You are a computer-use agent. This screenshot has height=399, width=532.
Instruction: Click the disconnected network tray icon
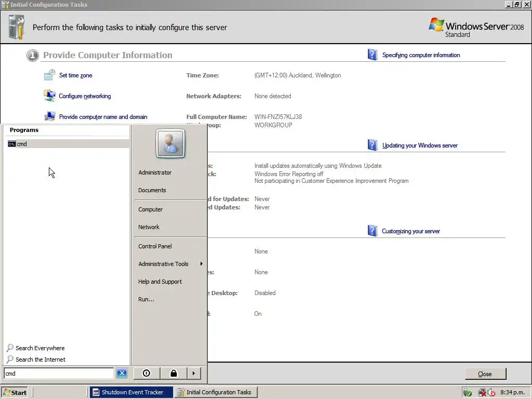point(482,393)
